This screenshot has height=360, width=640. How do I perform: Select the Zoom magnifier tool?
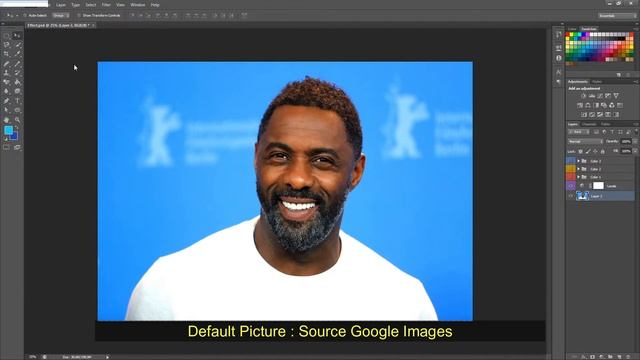click(17, 120)
